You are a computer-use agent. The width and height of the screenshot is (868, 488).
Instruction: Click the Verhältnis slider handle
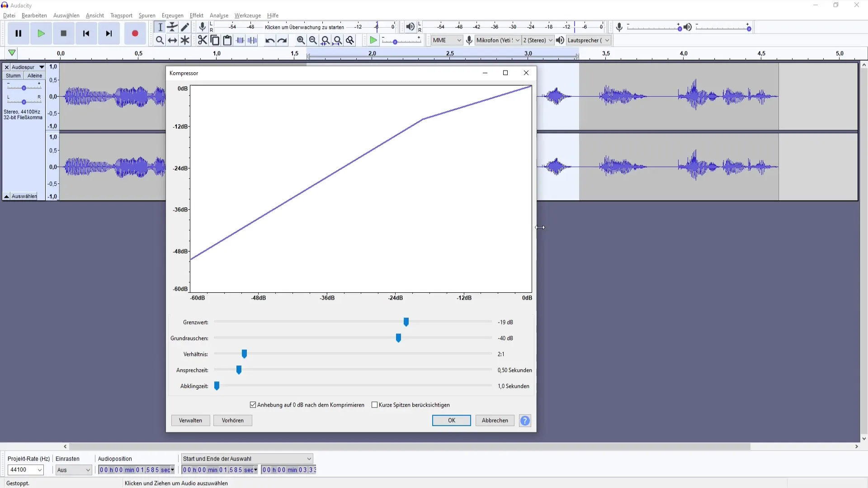coord(244,354)
